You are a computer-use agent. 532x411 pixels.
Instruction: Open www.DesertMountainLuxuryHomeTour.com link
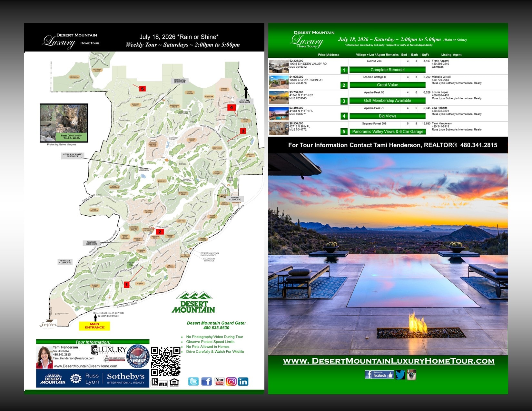pos(389,361)
